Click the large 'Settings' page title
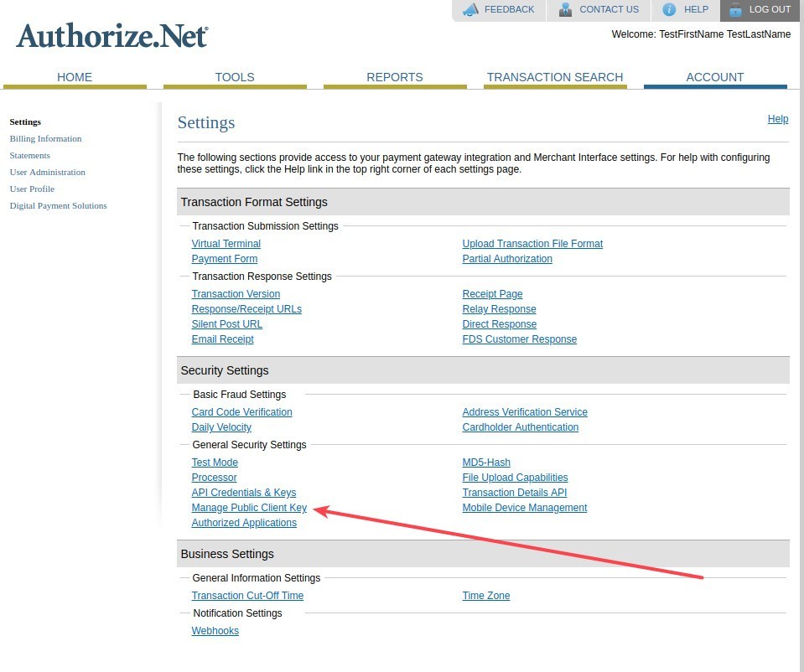 click(206, 122)
